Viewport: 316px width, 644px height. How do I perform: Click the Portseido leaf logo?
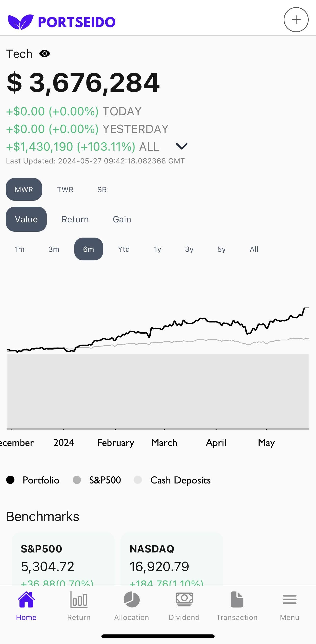click(21, 22)
